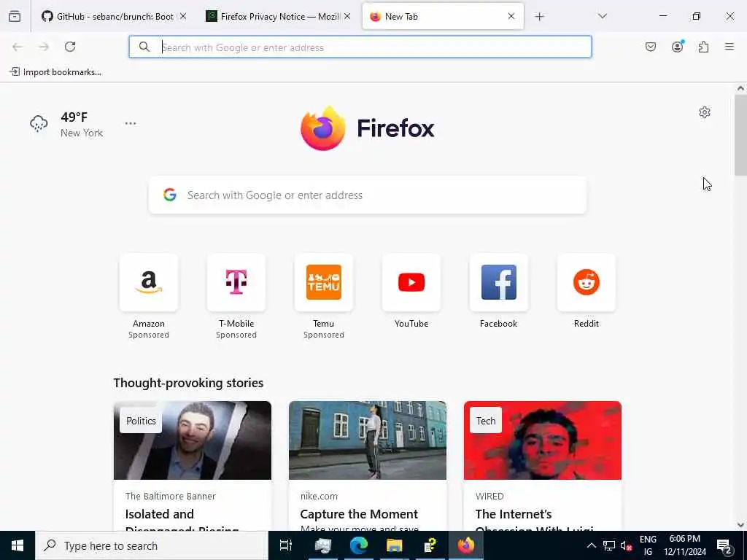Click the network tray icon
The image size is (747, 560).
tap(609, 546)
